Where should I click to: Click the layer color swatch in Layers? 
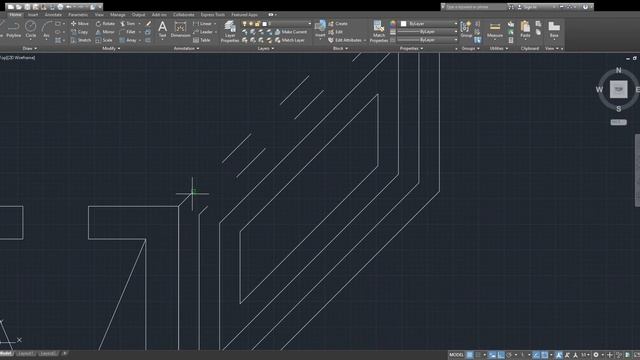pyautogui.click(x=264, y=24)
